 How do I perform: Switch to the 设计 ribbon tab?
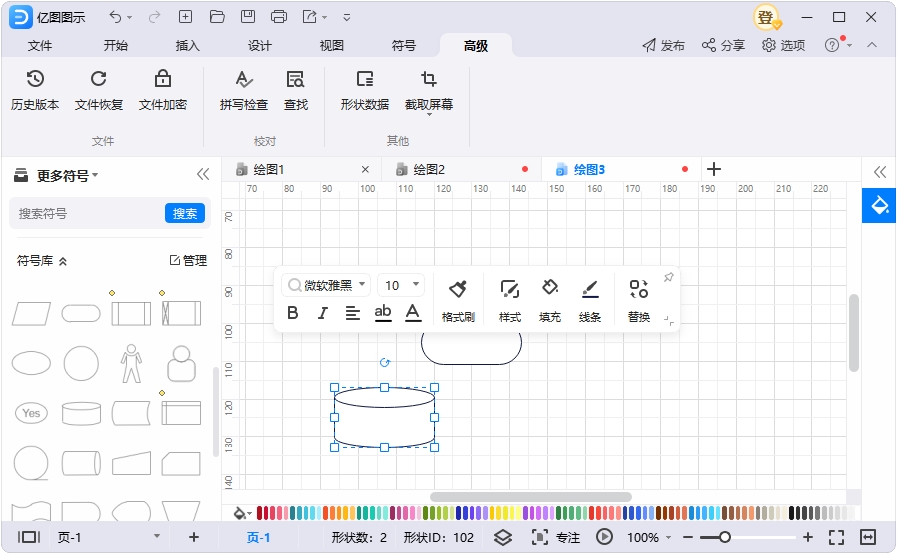coord(259,45)
